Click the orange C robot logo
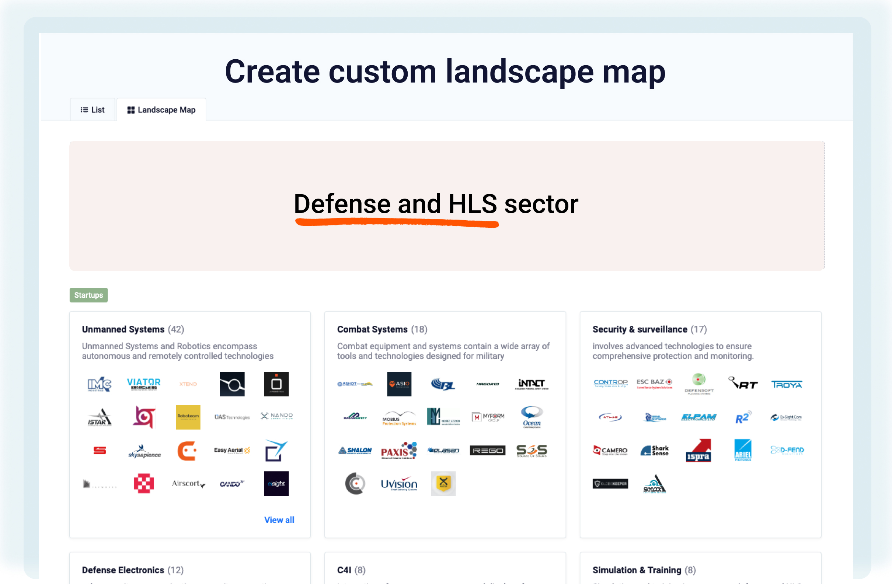Image resolution: width=892 pixels, height=588 pixels. coord(187,451)
